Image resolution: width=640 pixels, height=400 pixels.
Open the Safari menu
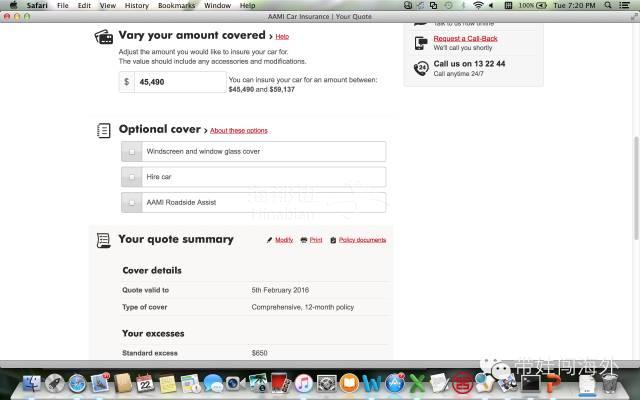point(37,5)
